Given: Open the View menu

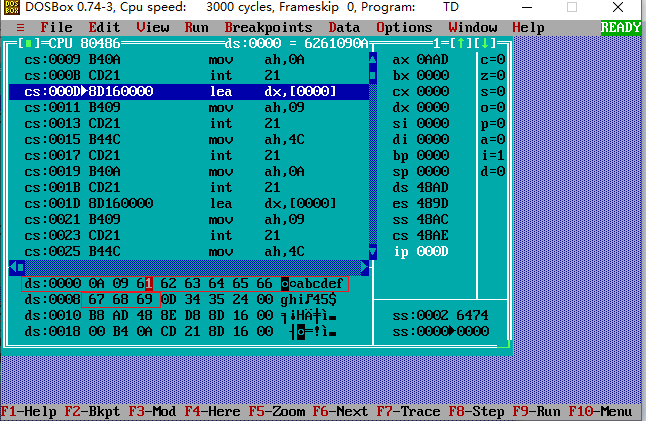Looking at the screenshot, I should [153, 28].
